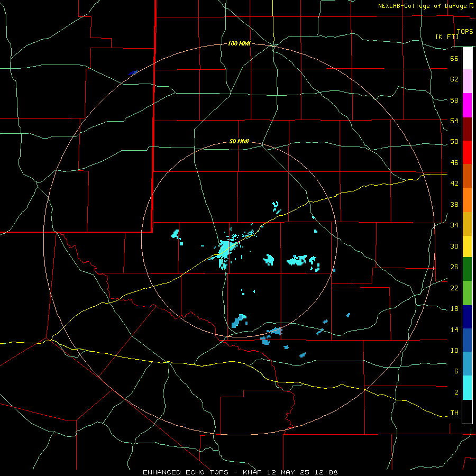Click the legend value "22"
Screen dimensions: 476x476
tap(454, 288)
